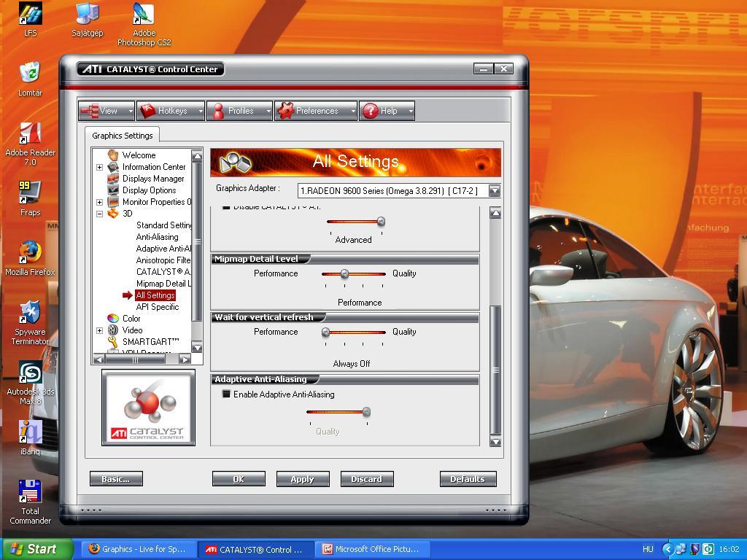The height and width of the screenshot is (560, 747).
Task: Open the Lomtár recycle bin
Action: pos(30,79)
